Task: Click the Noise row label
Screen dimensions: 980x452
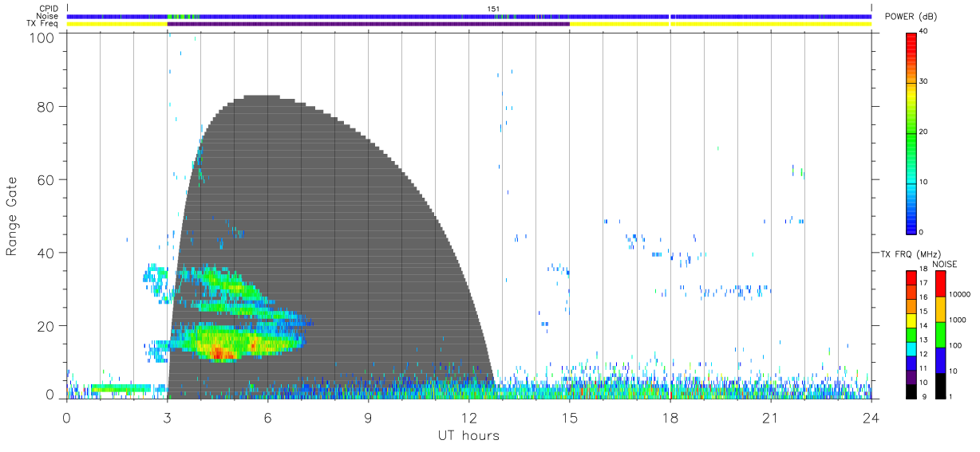Action: pyautogui.click(x=49, y=16)
